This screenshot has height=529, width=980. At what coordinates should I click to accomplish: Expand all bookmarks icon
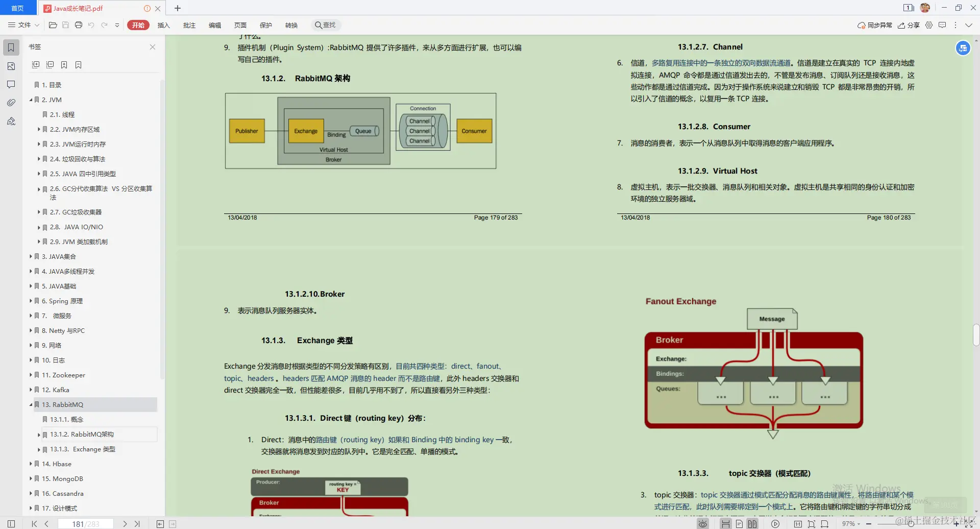point(36,65)
